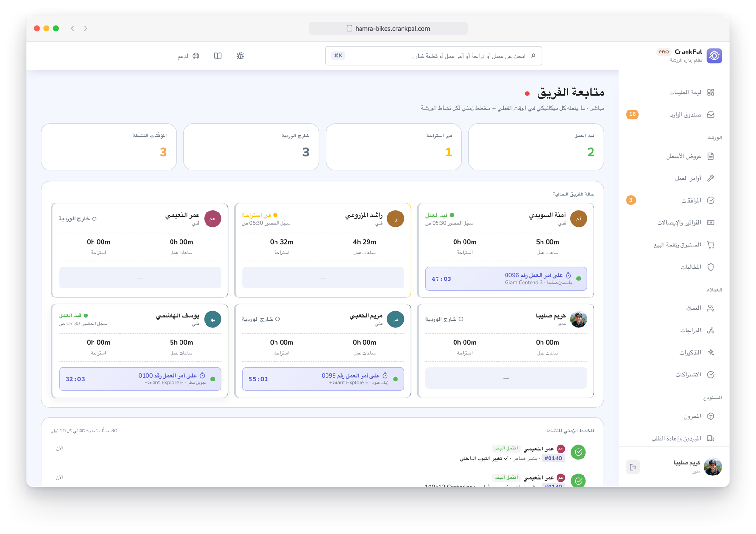
Task: Open the خارج الوردية stat card
Action: 251,147
